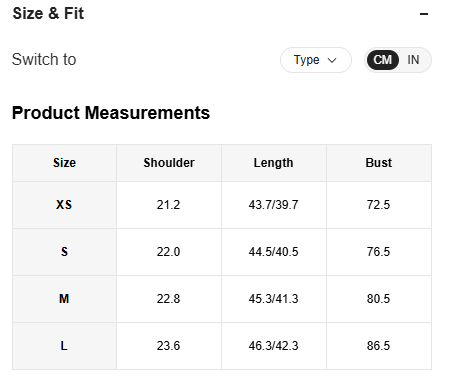Image resolution: width=461 pixels, height=380 pixels.
Task: Open the Type dropdown
Action: pos(316,60)
